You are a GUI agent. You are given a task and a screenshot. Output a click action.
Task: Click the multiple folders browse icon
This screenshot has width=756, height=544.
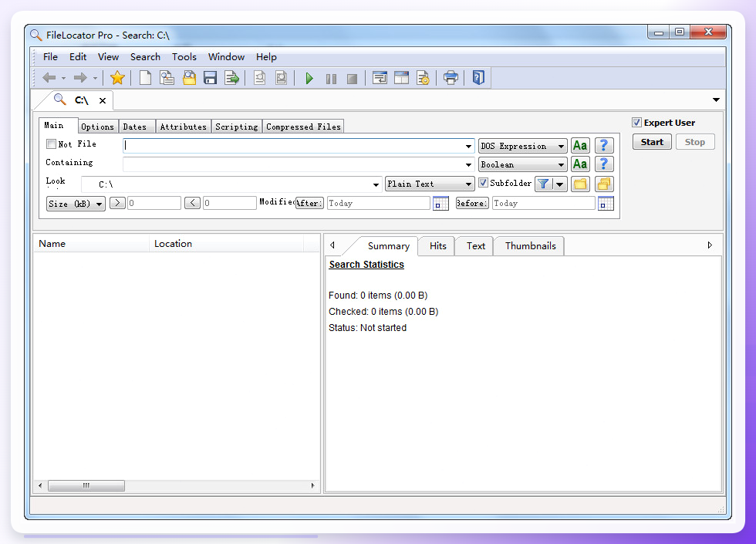click(x=603, y=184)
